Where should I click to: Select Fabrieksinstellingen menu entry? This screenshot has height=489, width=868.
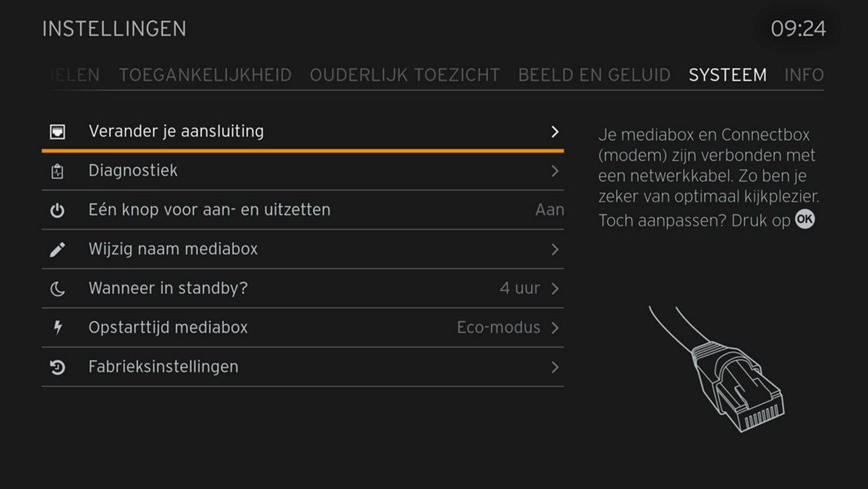point(163,367)
